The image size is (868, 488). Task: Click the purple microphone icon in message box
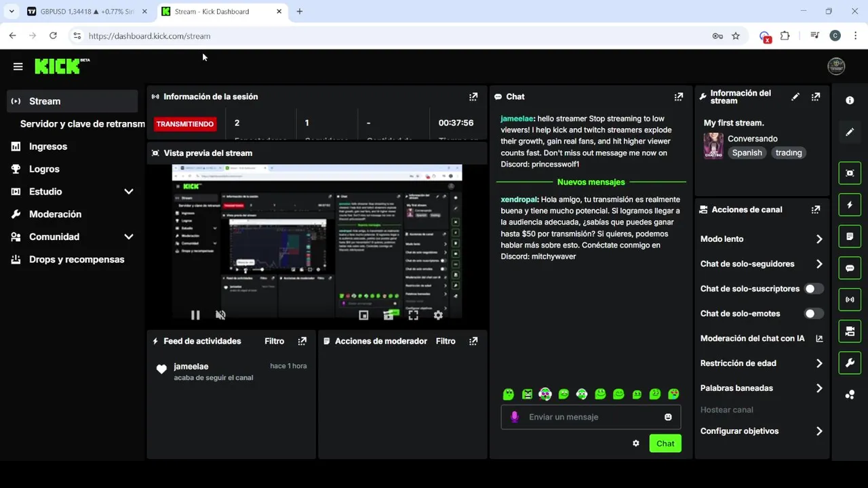(x=515, y=417)
